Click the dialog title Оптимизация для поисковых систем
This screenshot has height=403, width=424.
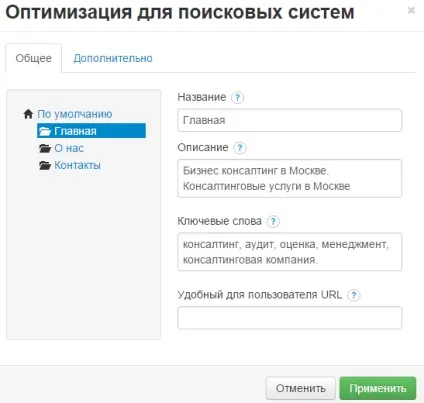pos(180,12)
